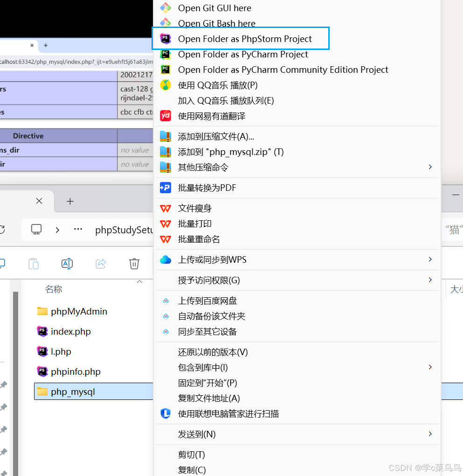This screenshot has width=463, height=476.
Task: Click Baidu icon beside 自动备份该文件夹
Action: tap(166, 316)
